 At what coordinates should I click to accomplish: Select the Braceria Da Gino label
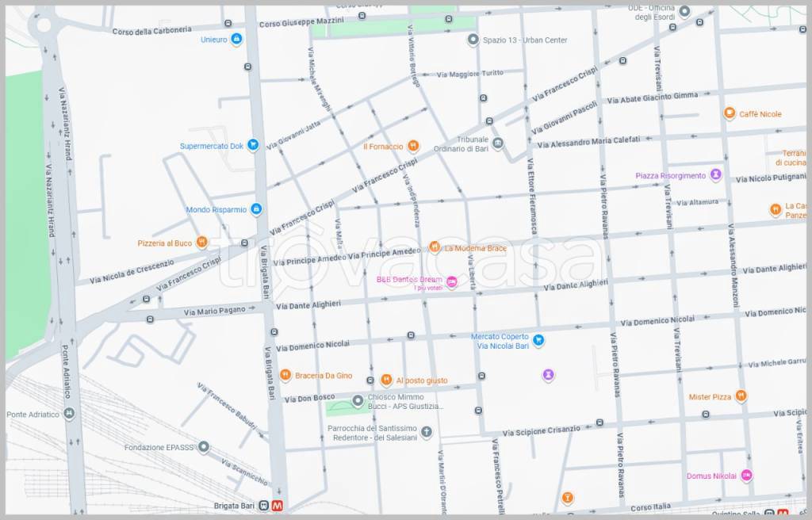coord(324,376)
